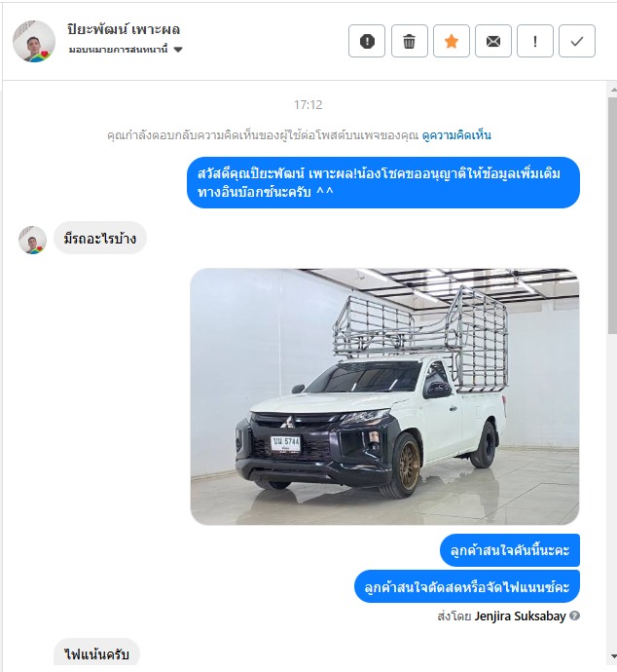Viewport: 617px width, 672px height.
Task: Click the small avatar next to มีรถอะไรบ้าง
Action: (x=32, y=240)
